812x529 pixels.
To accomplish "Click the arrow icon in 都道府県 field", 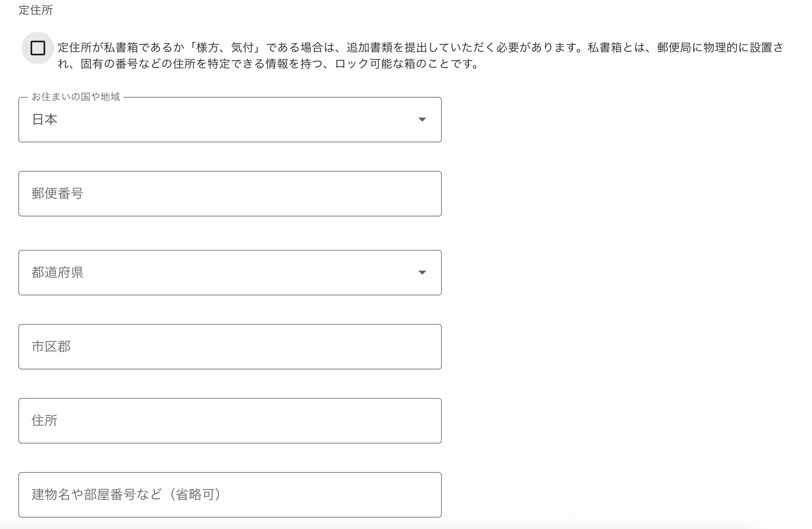I will [422, 273].
